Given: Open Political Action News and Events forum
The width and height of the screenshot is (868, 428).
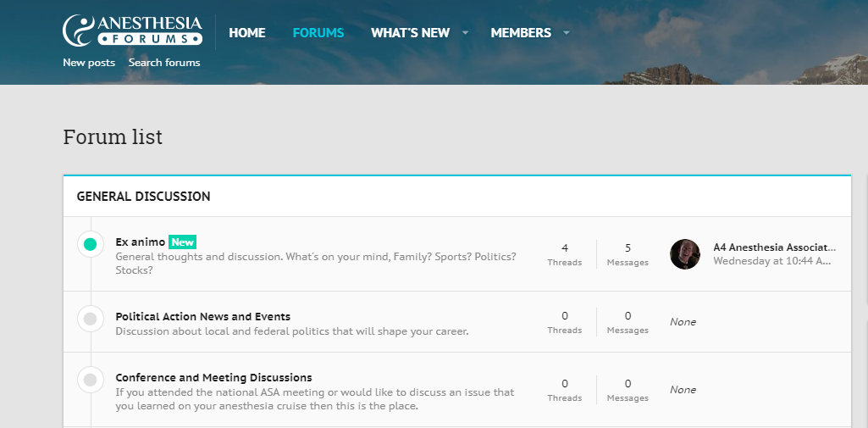Looking at the screenshot, I should point(203,316).
